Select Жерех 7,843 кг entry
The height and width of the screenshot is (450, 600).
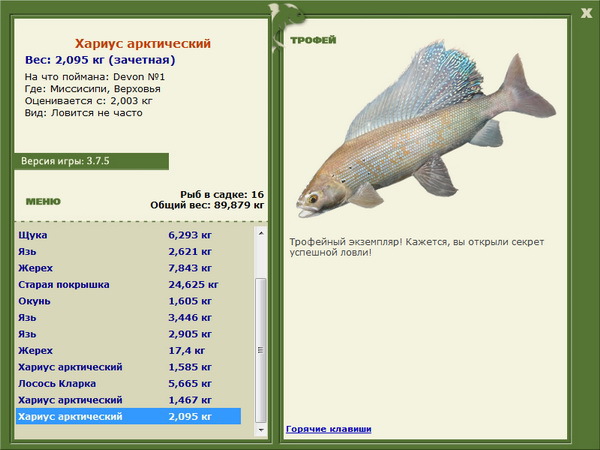pyautogui.click(x=129, y=268)
